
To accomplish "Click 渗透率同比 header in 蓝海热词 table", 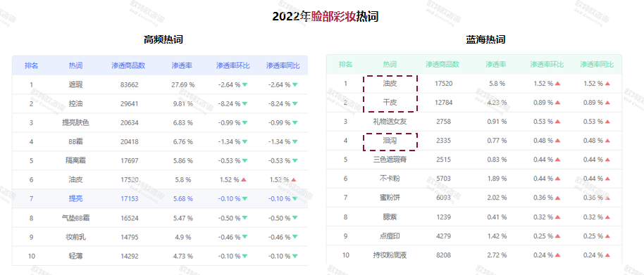I will point(597,64).
